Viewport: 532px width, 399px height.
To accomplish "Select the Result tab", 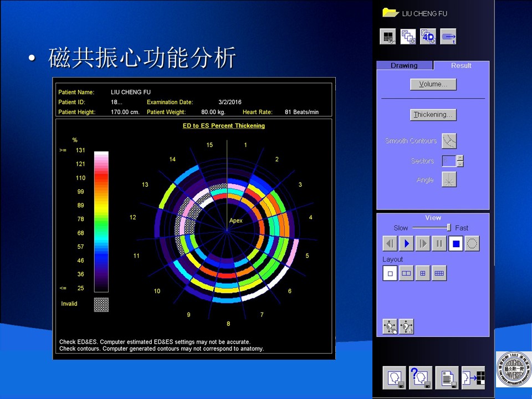I will [x=461, y=65].
